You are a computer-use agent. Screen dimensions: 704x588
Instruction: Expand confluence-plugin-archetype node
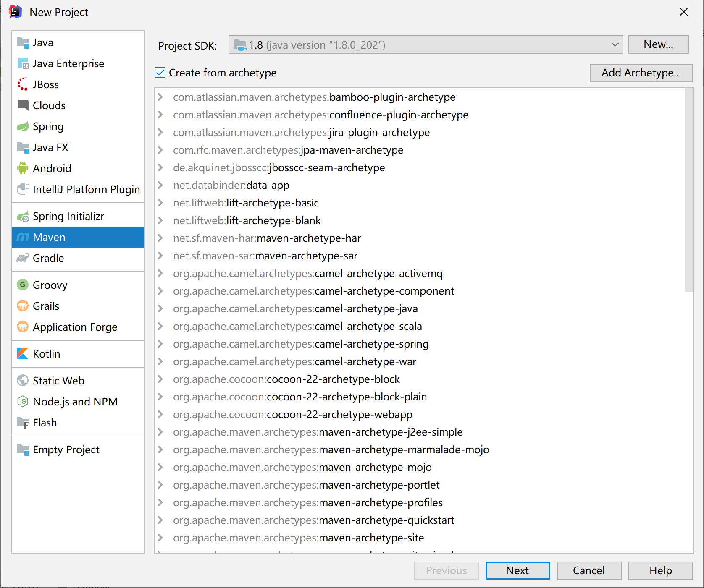160,115
